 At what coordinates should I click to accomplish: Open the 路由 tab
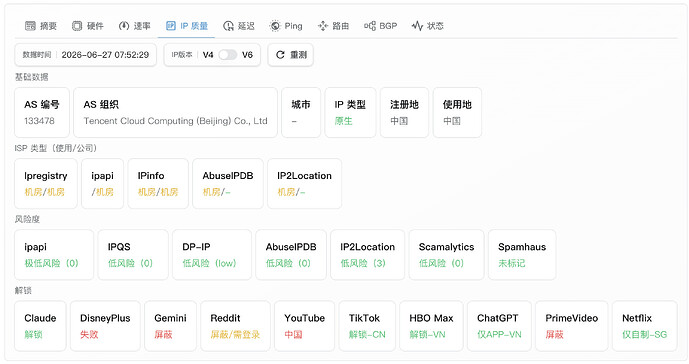(333, 26)
